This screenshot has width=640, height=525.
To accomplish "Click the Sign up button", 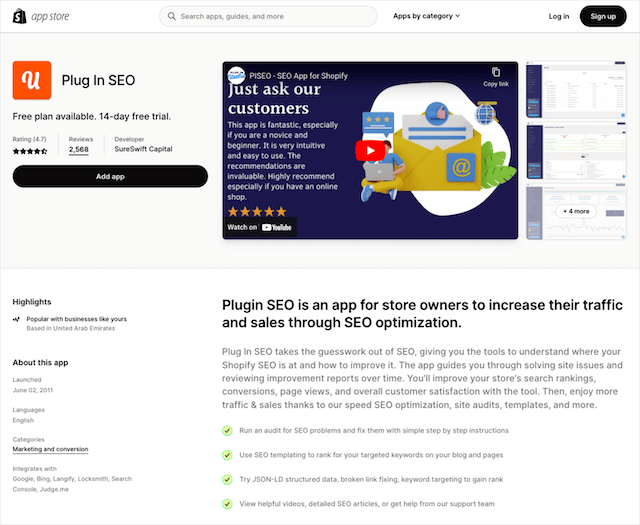I will 603,16.
